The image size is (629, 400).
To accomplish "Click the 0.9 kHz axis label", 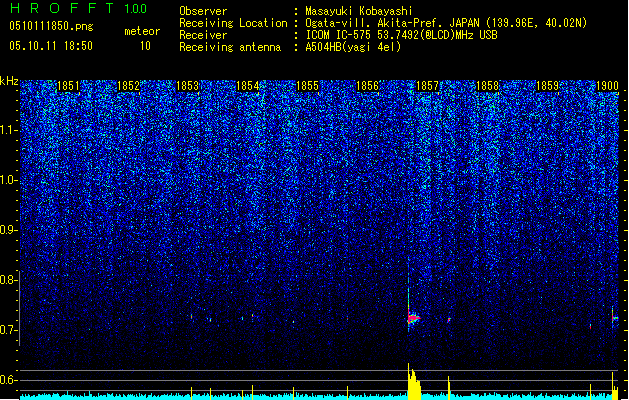I will click(x=9, y=230).
